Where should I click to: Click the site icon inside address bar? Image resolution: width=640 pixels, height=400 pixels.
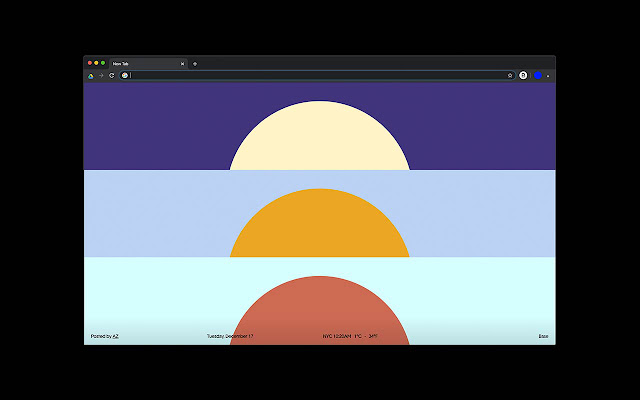pos(125,76)
